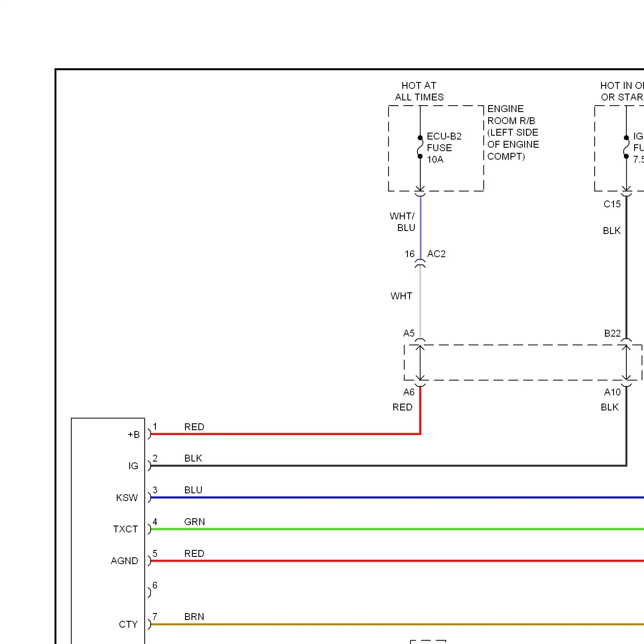
Task: Click the "C15" terminal label
Action: pos(612,204)
